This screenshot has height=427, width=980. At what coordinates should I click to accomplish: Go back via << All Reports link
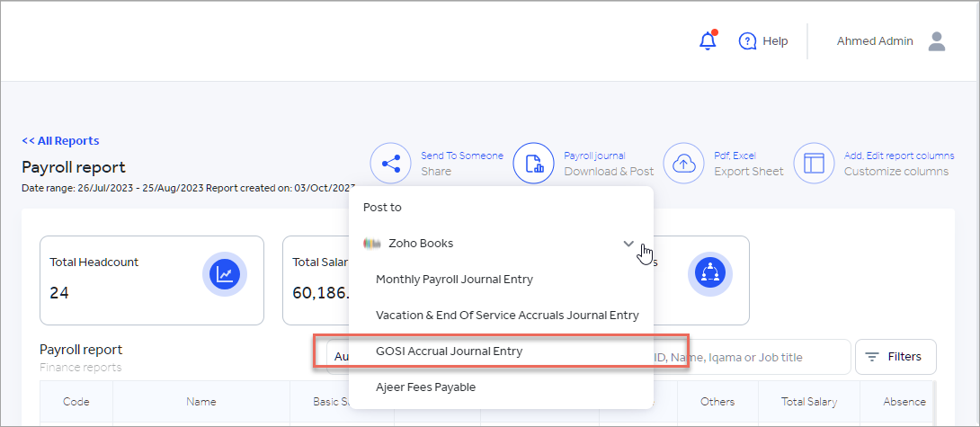(60, 141)
